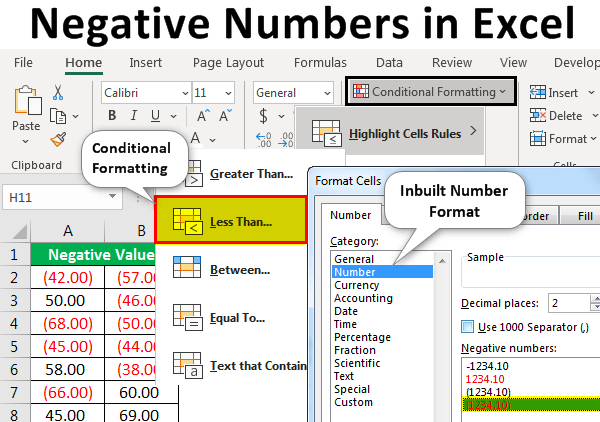Switch to the Formulas tab
The width and height of the screenshot is (600, 422).
click(320, 63)
